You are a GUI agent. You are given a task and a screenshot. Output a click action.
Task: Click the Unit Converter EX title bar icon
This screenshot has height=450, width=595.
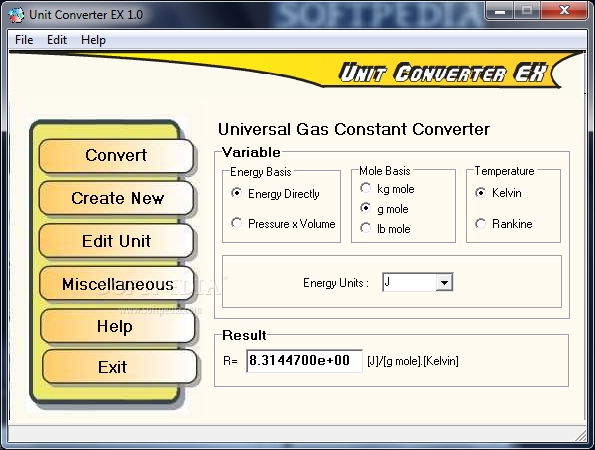(16, 15)
